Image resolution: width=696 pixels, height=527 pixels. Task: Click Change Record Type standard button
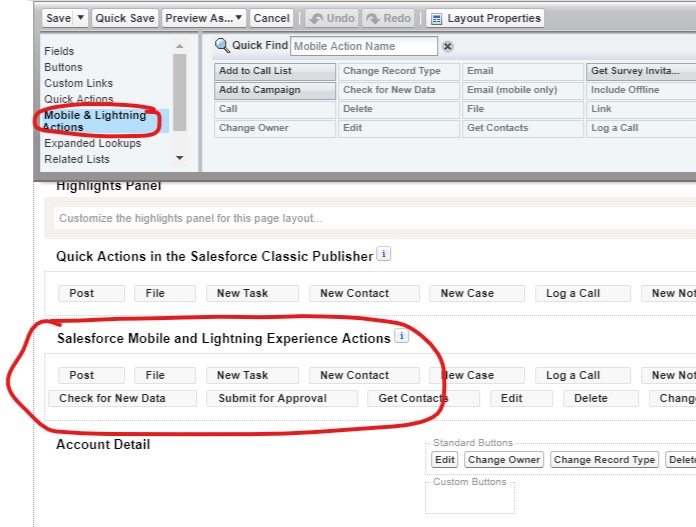pos(604,460)
